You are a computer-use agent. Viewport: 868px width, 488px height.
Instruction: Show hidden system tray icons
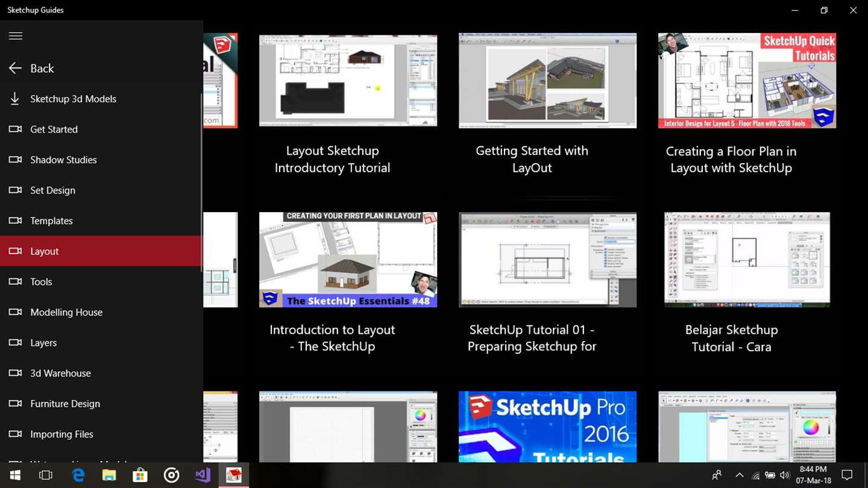tap(740, 475)
